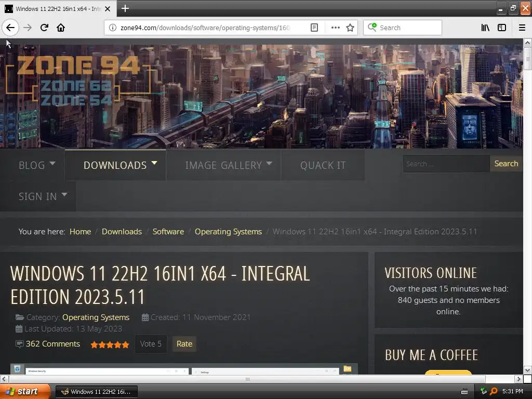The height and width of the screenshot is (399, 532).
Task: Click the forward navigation arrow
Action: point(28,28)
